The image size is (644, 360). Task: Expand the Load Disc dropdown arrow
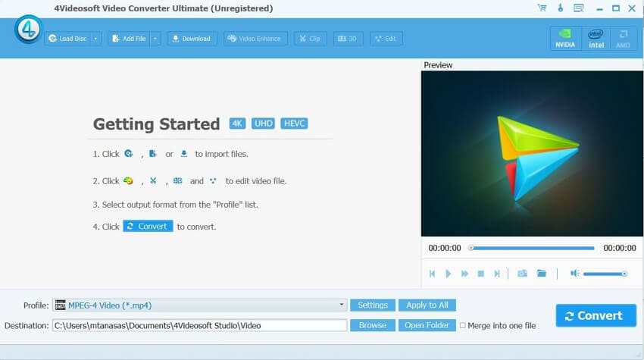[x=95, y=39]
